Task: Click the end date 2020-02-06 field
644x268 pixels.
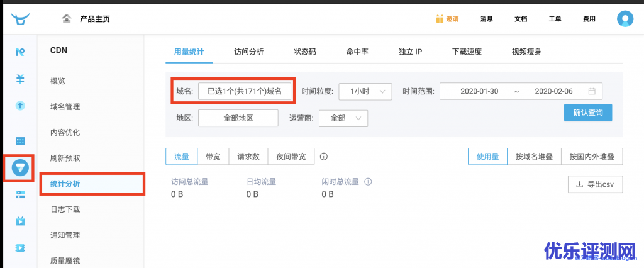Action: point(553,91)
